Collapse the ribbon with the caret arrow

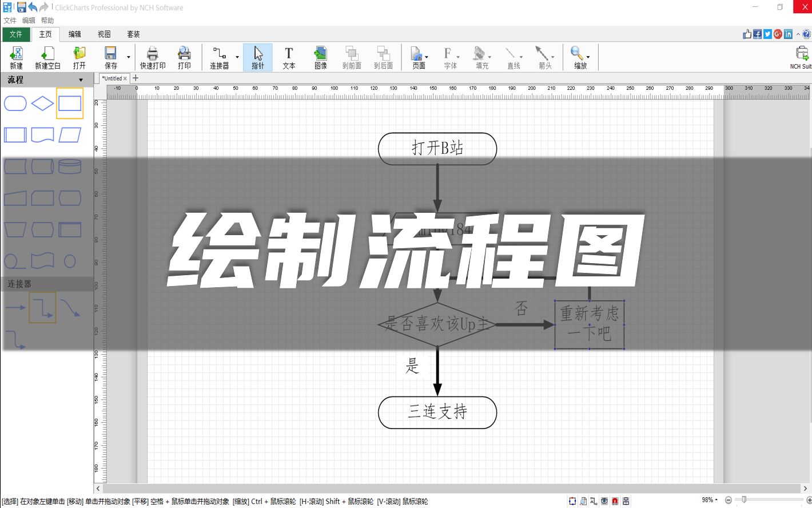point(798,34)
